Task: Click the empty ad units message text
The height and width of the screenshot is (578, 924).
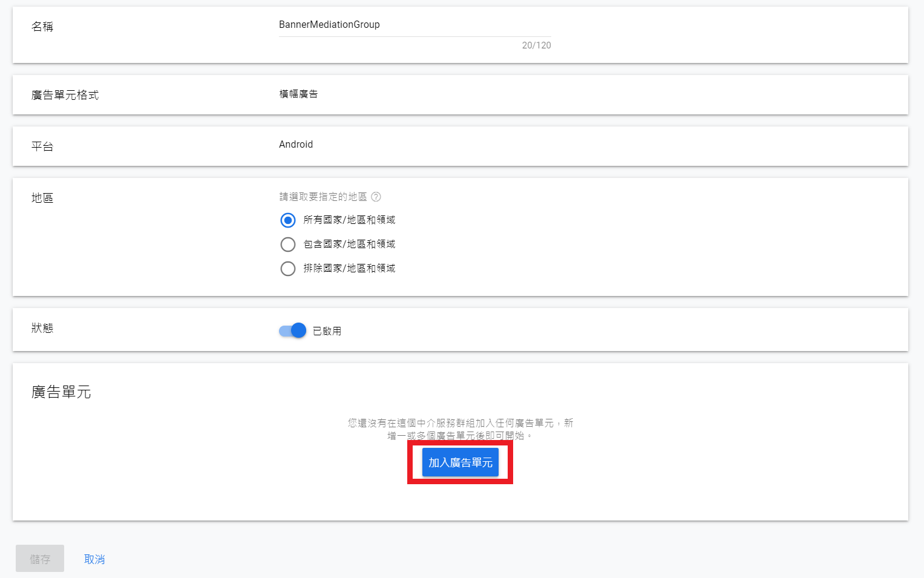Action: pos(460,429)
